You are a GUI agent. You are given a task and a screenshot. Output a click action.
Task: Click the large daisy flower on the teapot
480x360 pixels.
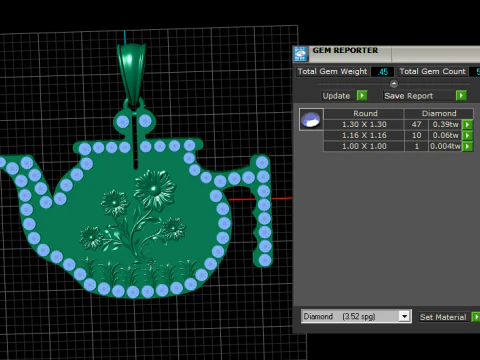coord(154,190)
